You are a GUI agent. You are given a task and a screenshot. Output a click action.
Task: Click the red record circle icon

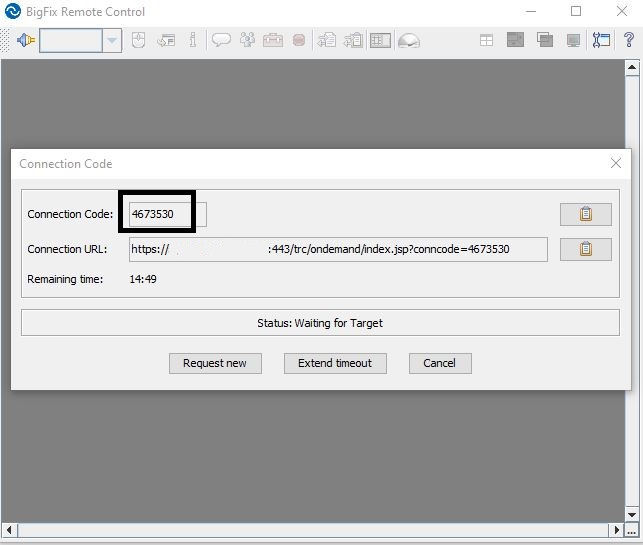tap(299, 40)
